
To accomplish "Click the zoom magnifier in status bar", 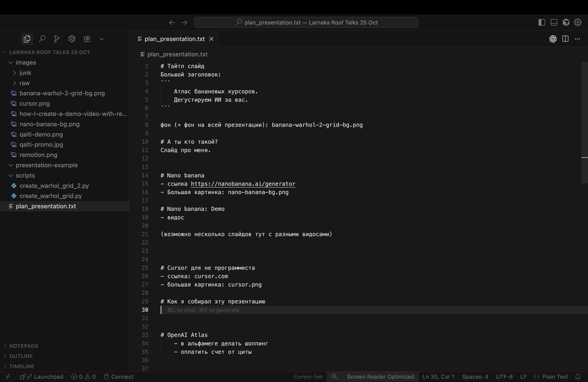I will (334, 377).
